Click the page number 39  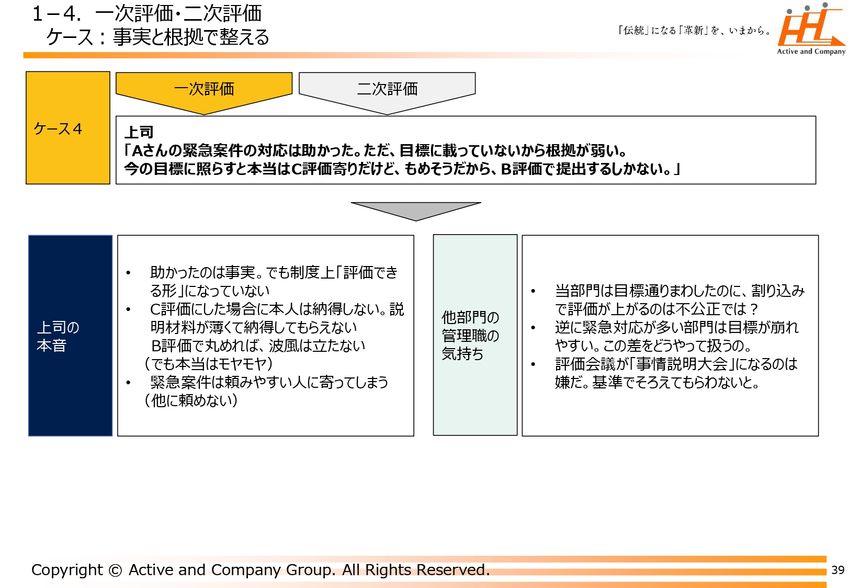click(838, 570)
